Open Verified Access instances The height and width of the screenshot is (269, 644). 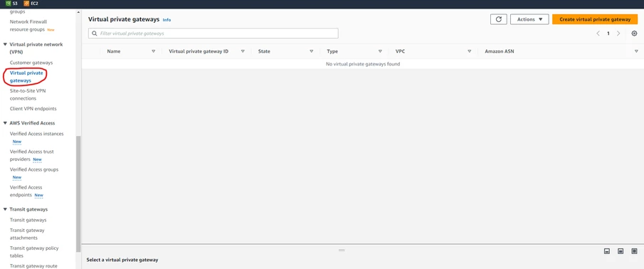click(x=36, y=134)
